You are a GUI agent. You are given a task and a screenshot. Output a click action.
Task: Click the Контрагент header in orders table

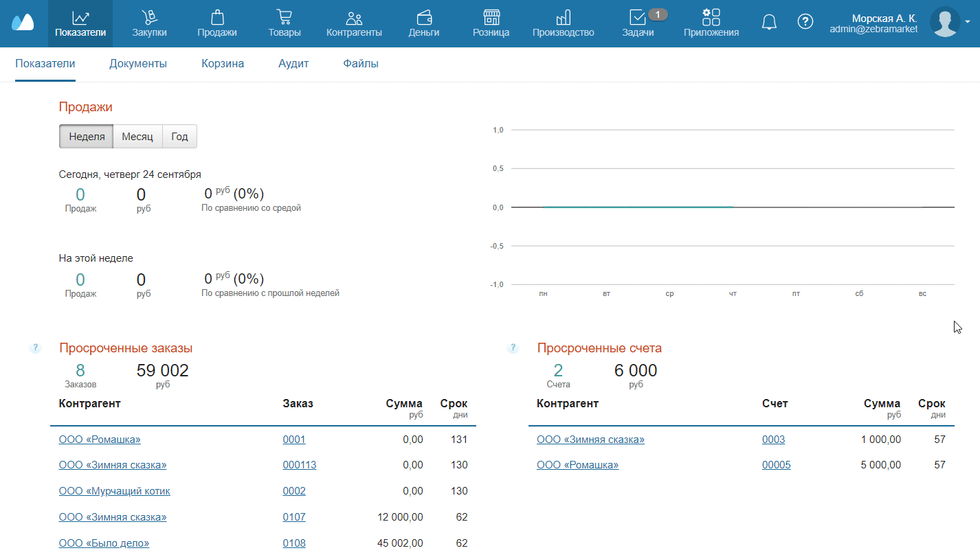tap(90, 403)
